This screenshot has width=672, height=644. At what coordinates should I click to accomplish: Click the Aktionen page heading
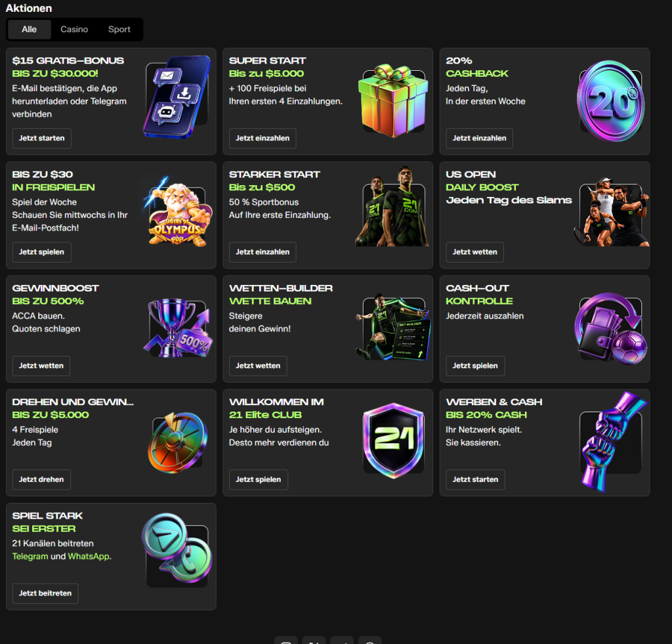pos(29,8)
